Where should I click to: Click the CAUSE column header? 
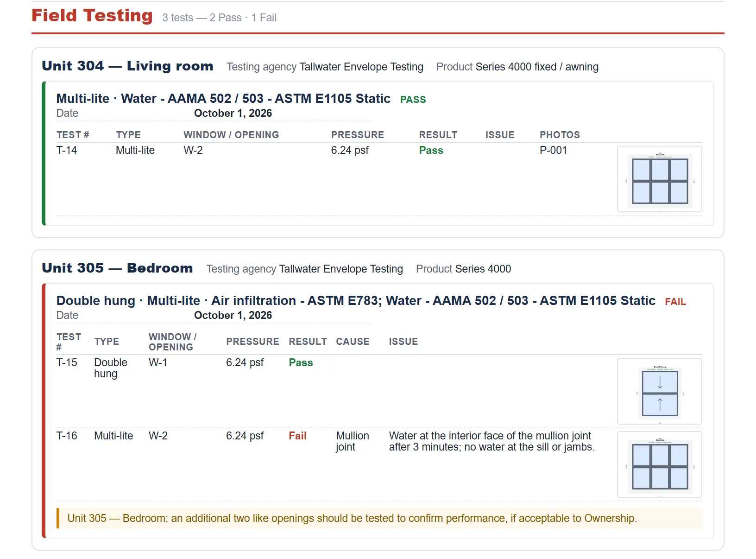point(353,342)
